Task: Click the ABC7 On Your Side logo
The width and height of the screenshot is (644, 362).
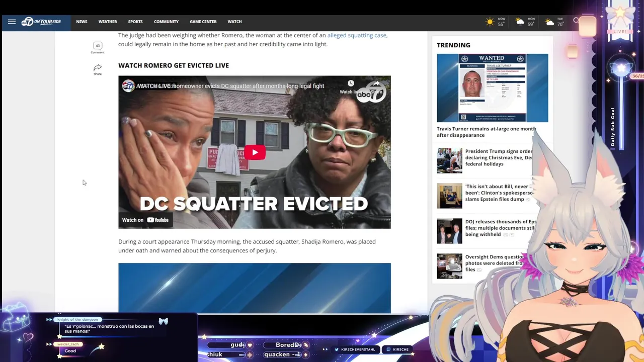Action: [41, 22]
